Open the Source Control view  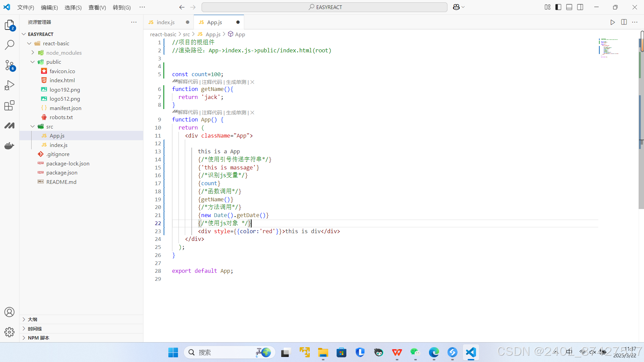pos(9,65)
